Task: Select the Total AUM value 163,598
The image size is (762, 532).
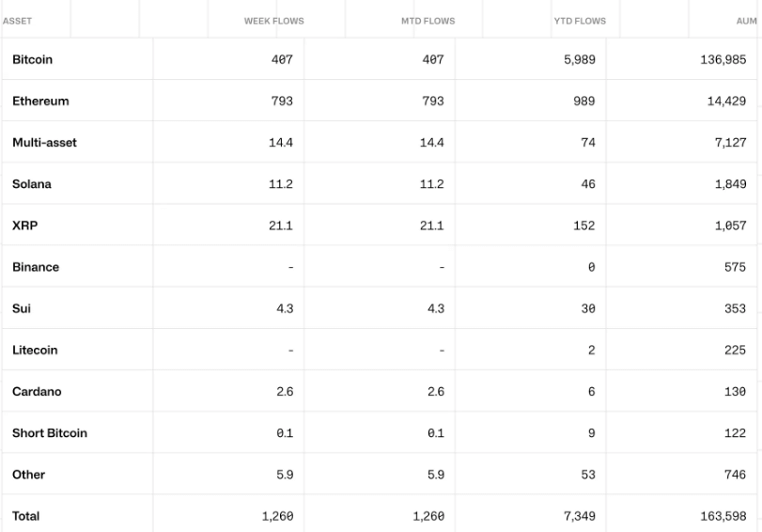Action: tap(723, 516)
